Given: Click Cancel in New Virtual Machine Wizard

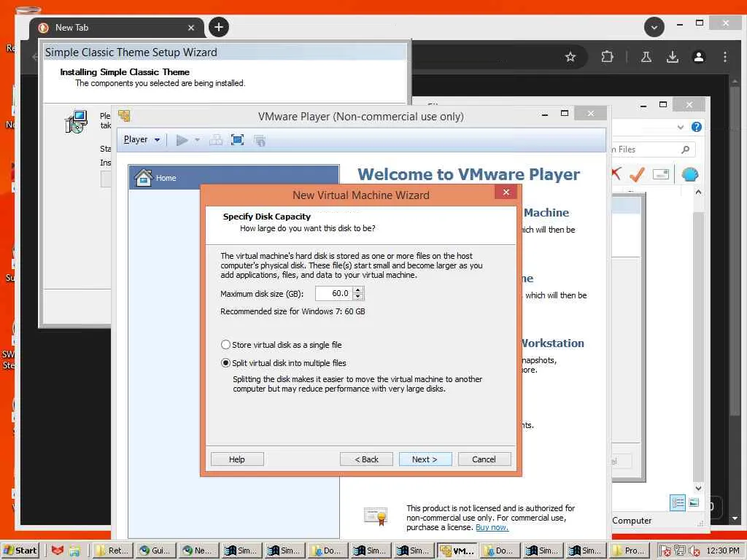Looking at the screenshot, I should [484, 459].
